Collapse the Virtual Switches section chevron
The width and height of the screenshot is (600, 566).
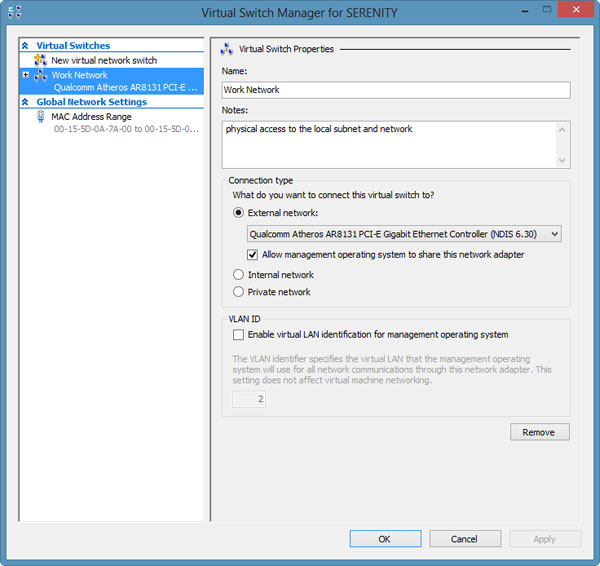coord(26,46)
